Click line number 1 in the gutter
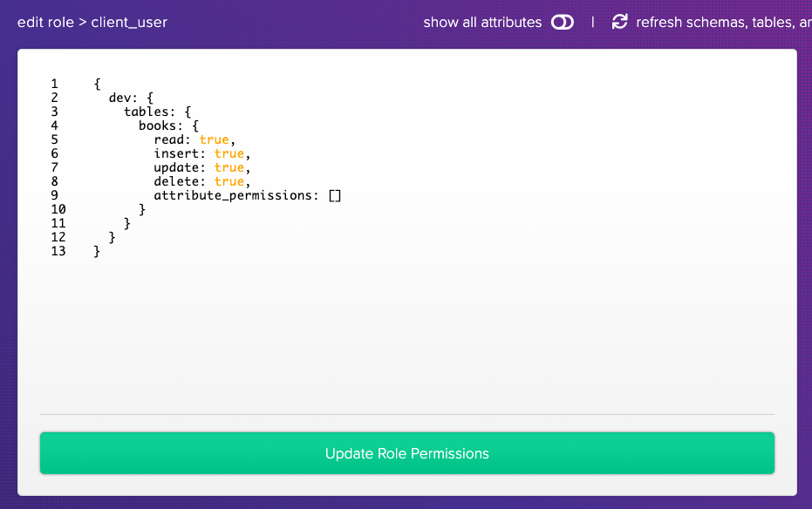This screenshot has height=509, width=812. [55, 84]
